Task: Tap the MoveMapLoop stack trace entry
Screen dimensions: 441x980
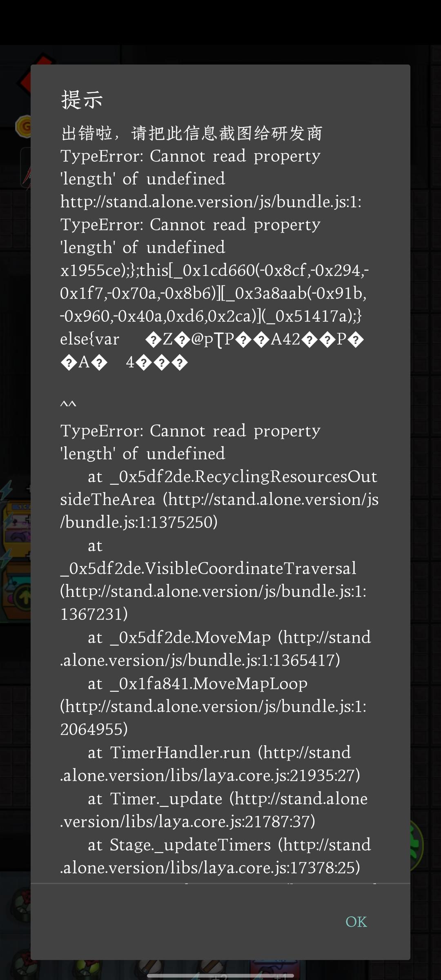Action: point(214,706)
